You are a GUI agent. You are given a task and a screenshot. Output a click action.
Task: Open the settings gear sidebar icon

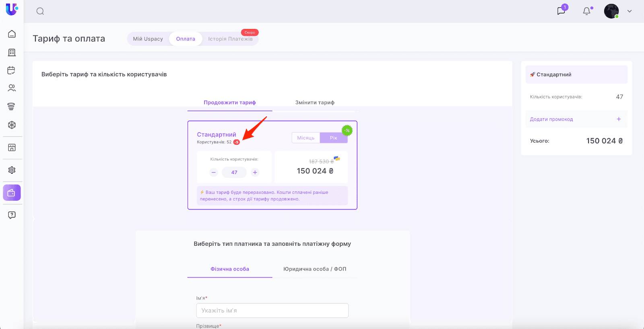(x=12, y=170)
